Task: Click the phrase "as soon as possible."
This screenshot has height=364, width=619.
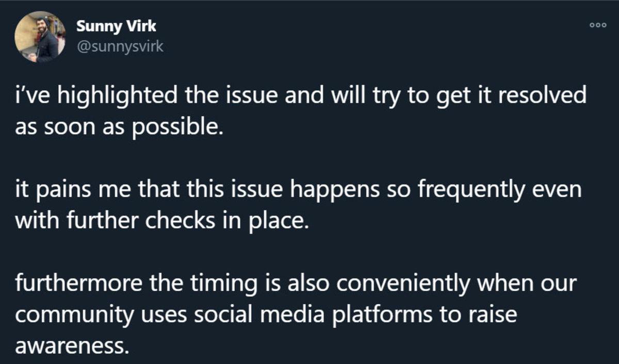Action: coord(120,127)
